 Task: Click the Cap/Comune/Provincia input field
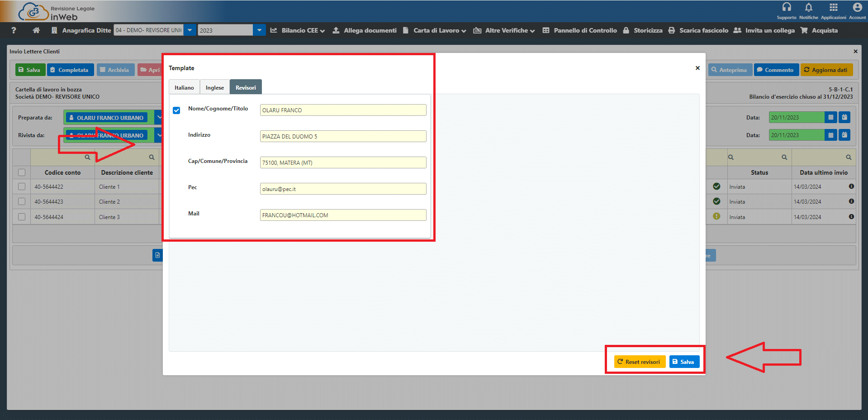tap(343, 162)
